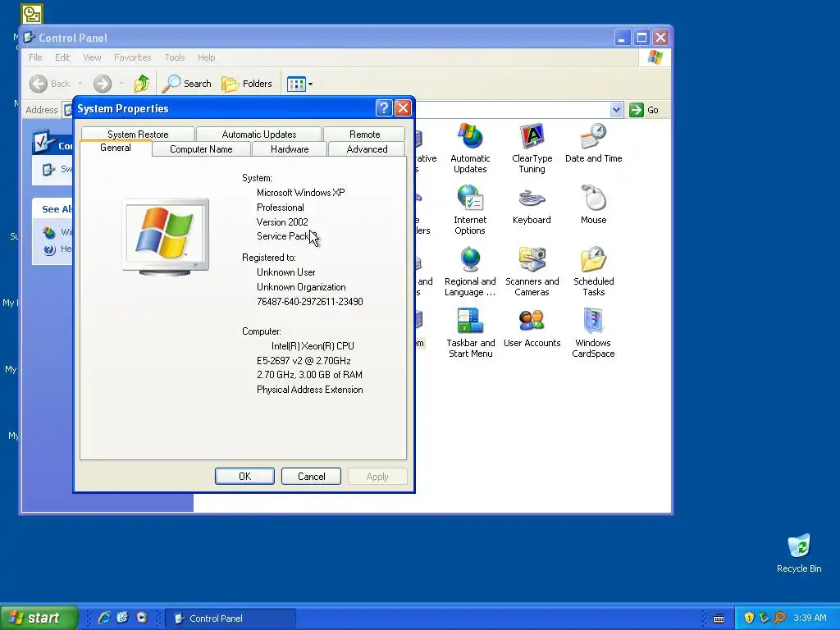Select the General tab
840x630 pixels.
[115, 148]
